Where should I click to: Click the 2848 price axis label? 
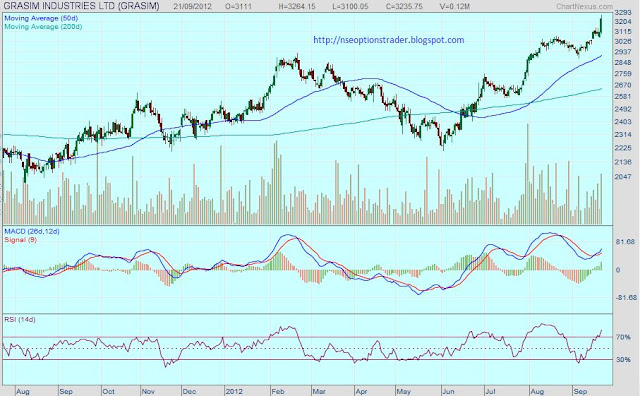pyautogui.click(x=623, y=62)
